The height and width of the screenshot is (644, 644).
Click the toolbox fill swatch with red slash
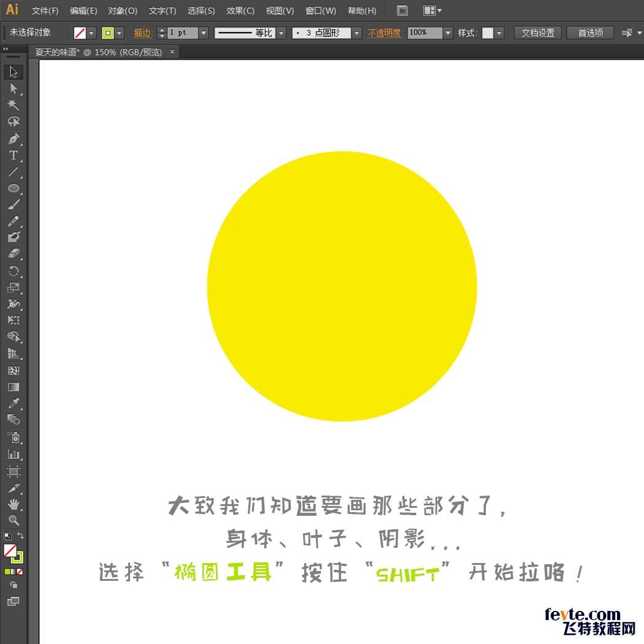pos(10,550)
